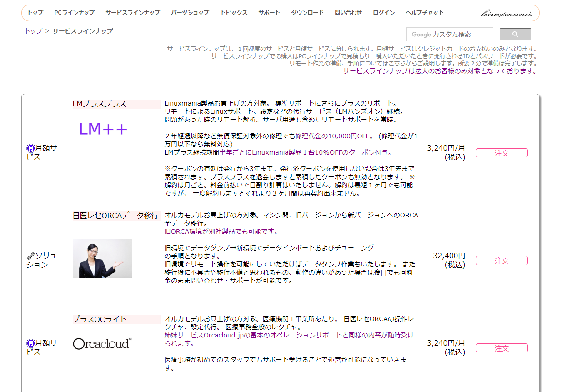Click the corporate customers only notice
The image size is (562, 392).
click(x=440, y=71)
